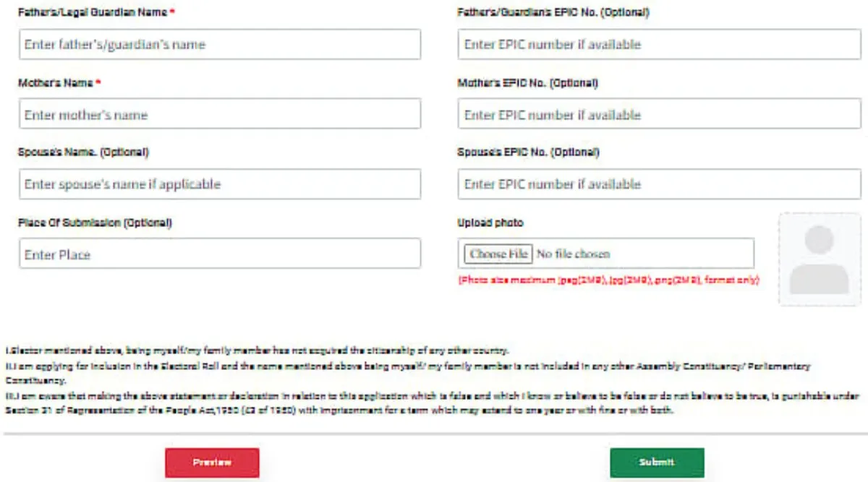Click the Place Of Submission label
868x482 pixels.
(95, 223)
